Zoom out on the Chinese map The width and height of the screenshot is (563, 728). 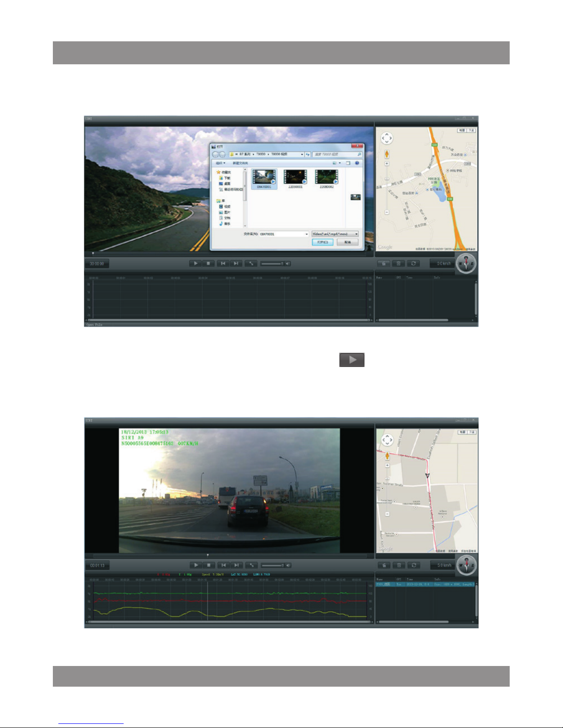(x=387, y=212)
